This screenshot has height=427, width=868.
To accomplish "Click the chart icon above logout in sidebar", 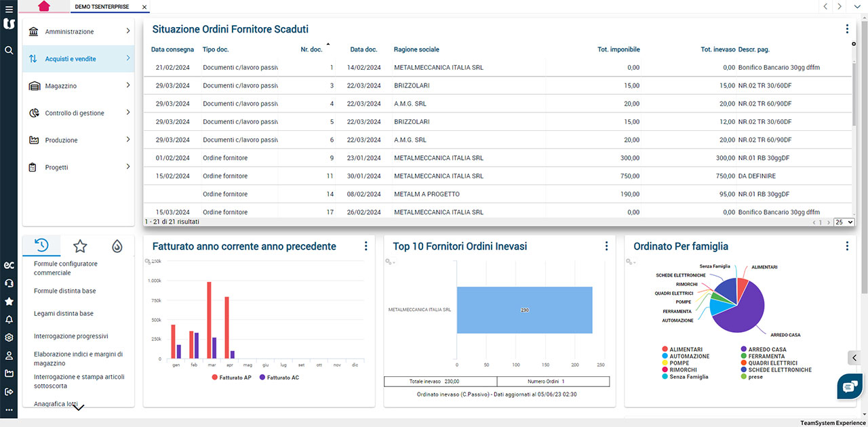I will (9, 373).
